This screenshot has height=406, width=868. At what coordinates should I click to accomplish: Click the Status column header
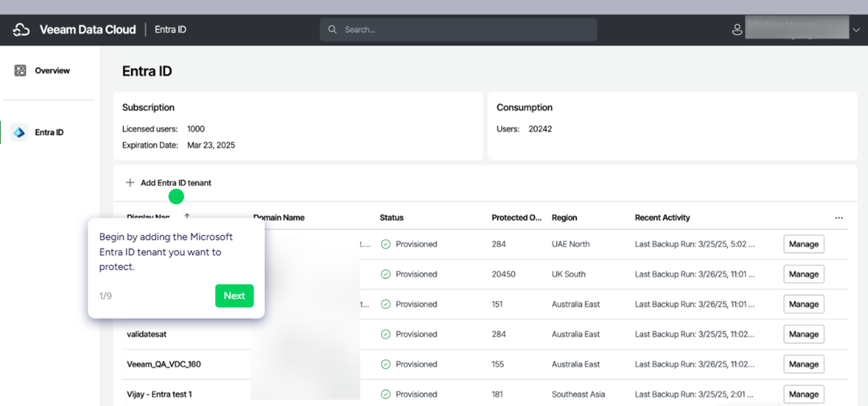pos(391,218)
